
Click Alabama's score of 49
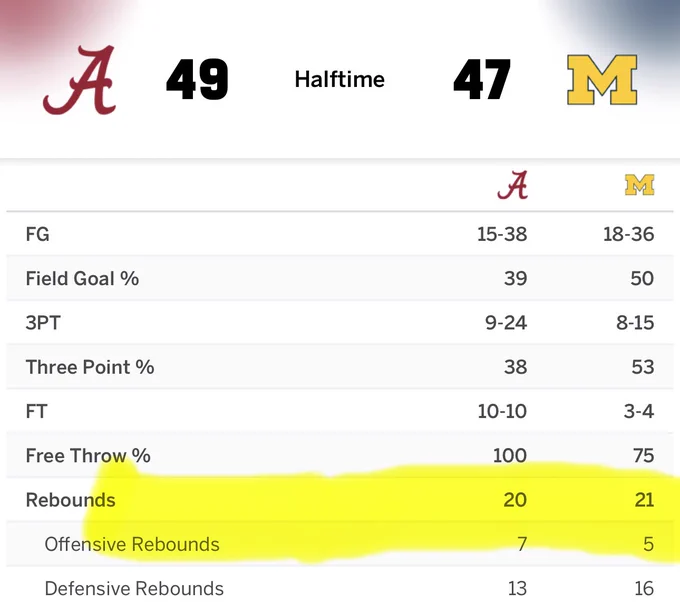pyautogui.click(x=197, y=80)
